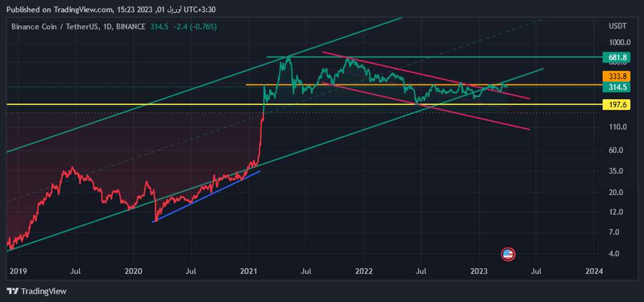Select the yellow horizontal support line
This screenshot has width=644, height=302.
click(x=134, y=104)
